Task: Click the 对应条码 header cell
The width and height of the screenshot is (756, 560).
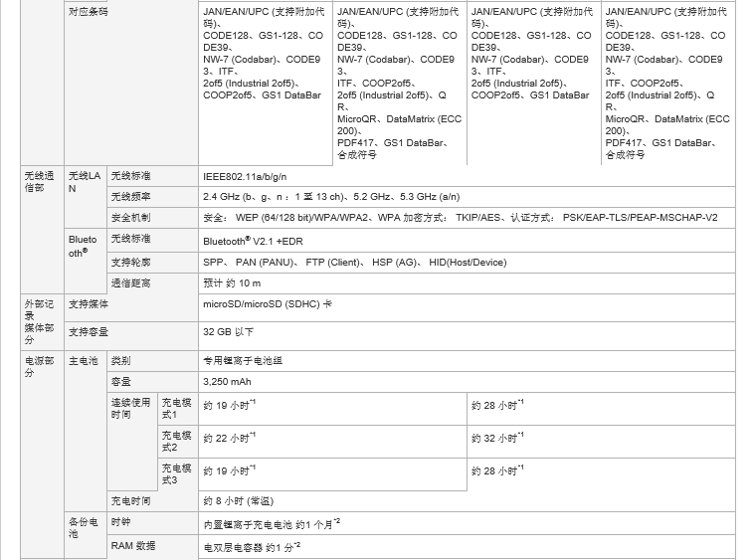Action: click(89, 11)
